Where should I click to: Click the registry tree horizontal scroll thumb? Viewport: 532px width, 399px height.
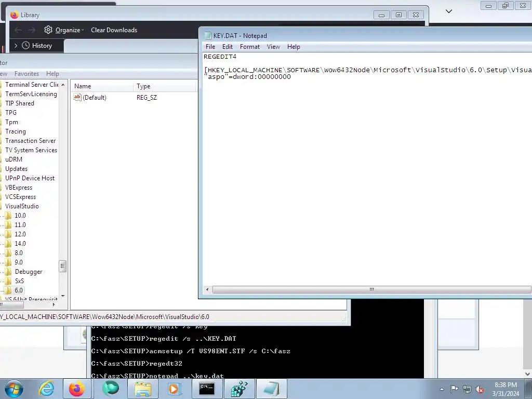tap(12, 304)
